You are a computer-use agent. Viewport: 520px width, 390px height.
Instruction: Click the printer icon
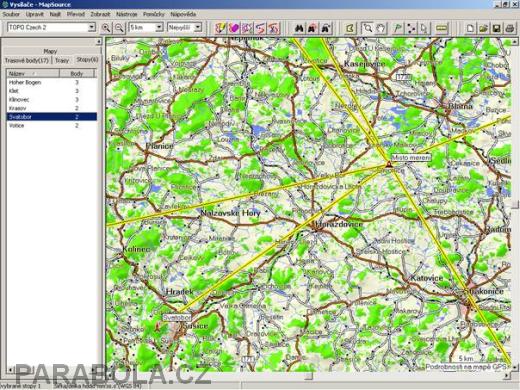coord(510,28)
